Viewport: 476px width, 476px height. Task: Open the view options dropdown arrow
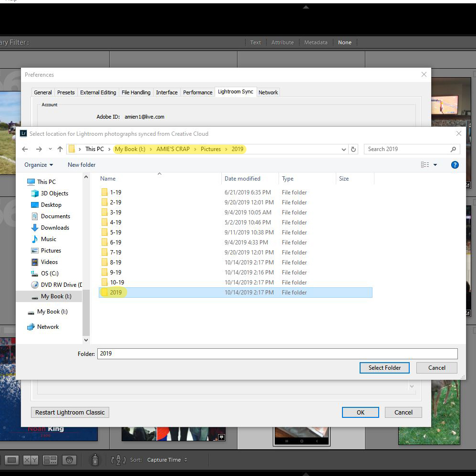[435, 165]
